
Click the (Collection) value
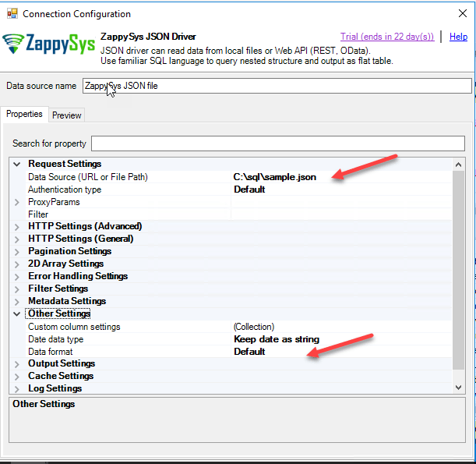[x=254, y=327]
